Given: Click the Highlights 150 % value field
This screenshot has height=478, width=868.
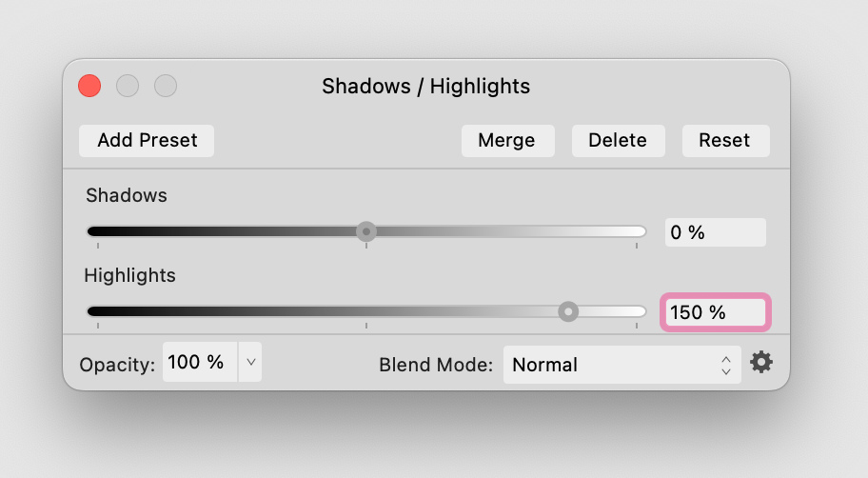Looking at the screenshot, I should pyautogui.click(x=715, y=312).
